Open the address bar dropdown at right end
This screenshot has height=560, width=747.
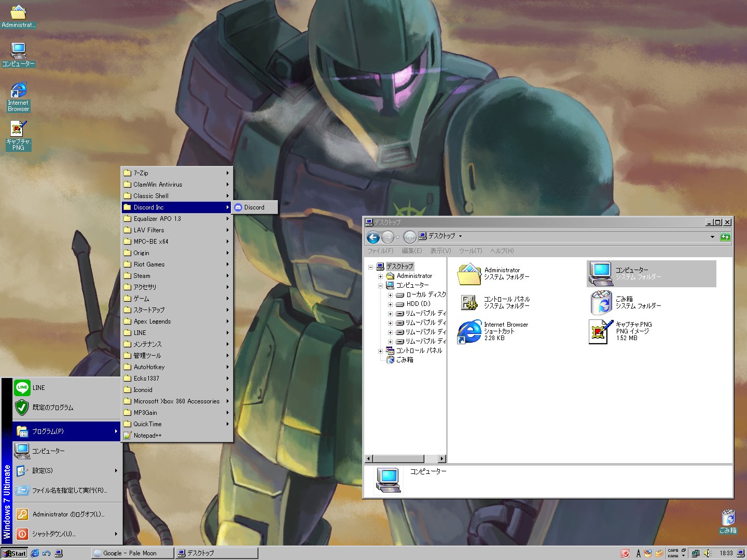pos(712,237)
